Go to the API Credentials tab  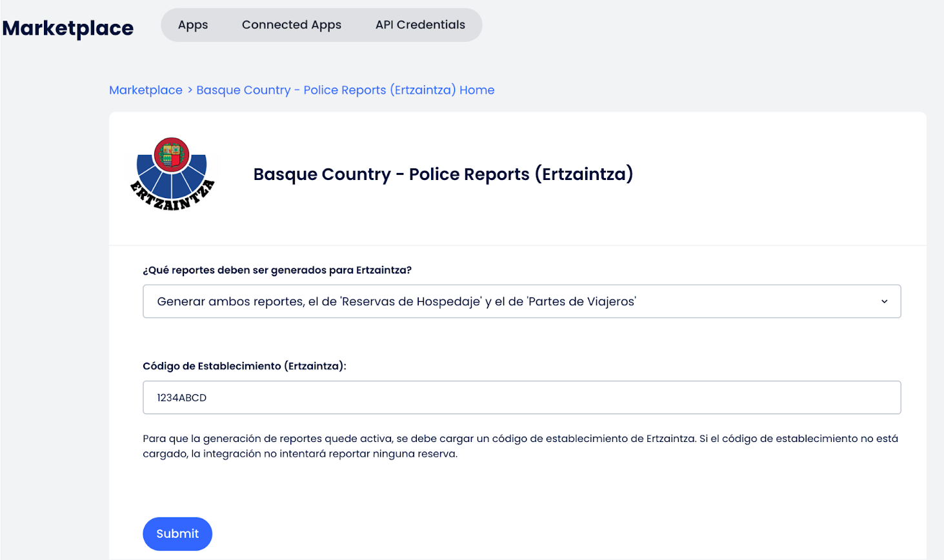tap(420, 25)
